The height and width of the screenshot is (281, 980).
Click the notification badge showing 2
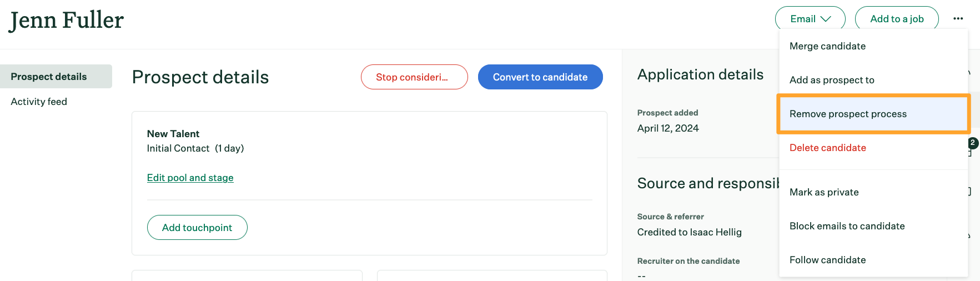point(973,143)
